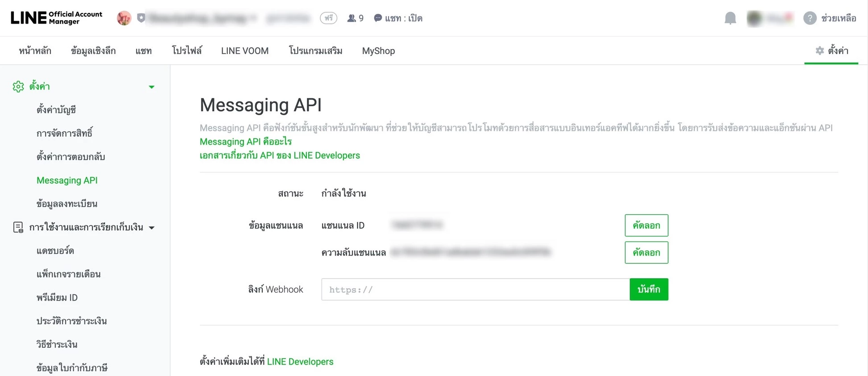Select ข้อมูลลงทะเบียน in sidebar

67,204
